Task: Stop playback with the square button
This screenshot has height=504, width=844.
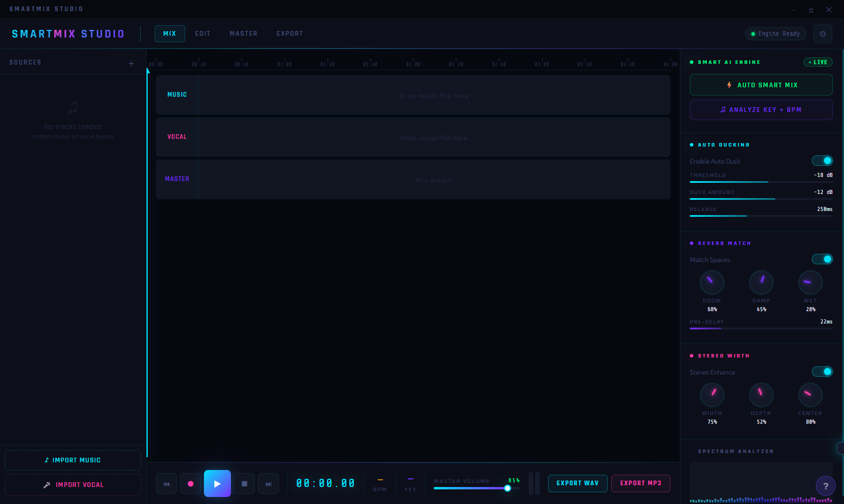Action: (244, 483)
